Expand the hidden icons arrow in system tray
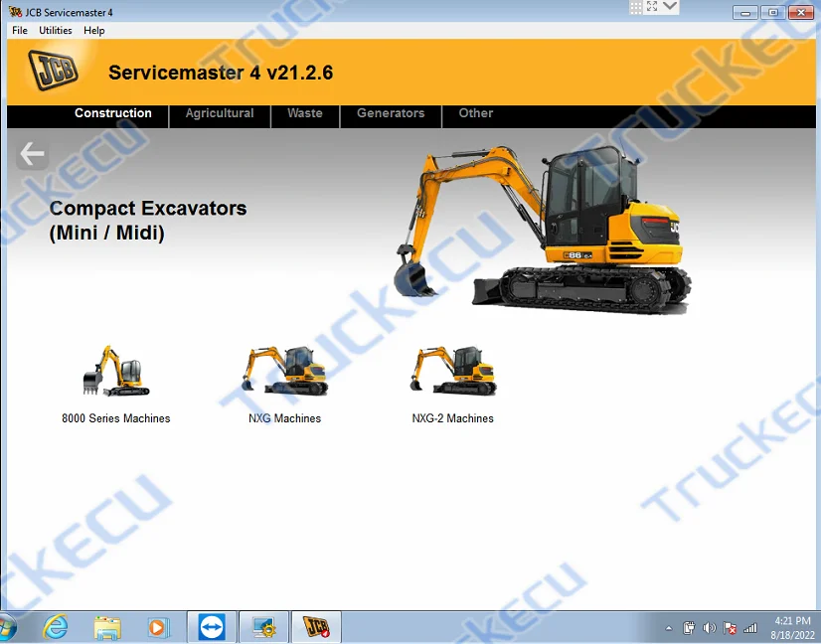Viewport: 821px width, 644px height. pyautogui.click(x=669, y=628)
